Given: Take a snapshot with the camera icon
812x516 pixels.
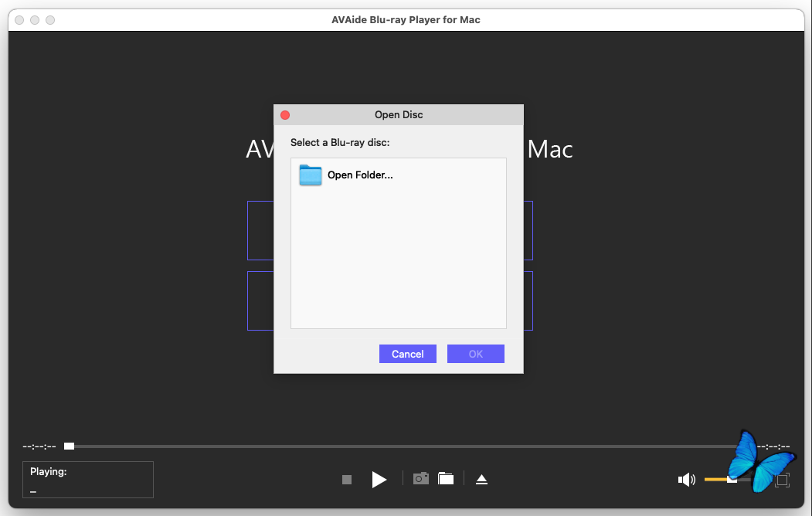Looking at the screenshot, I should [420, 479].
